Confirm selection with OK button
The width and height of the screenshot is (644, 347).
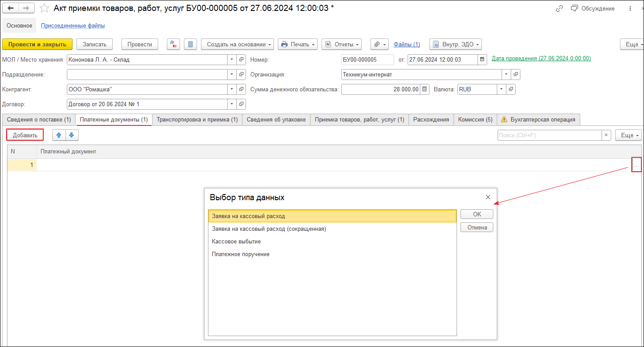click(477, 214)
